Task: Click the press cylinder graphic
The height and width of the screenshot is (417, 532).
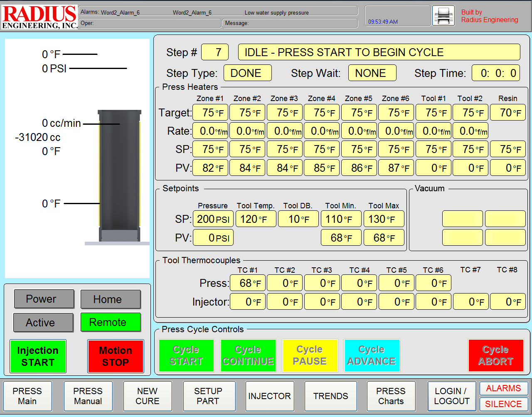Action: click(119, 175)
